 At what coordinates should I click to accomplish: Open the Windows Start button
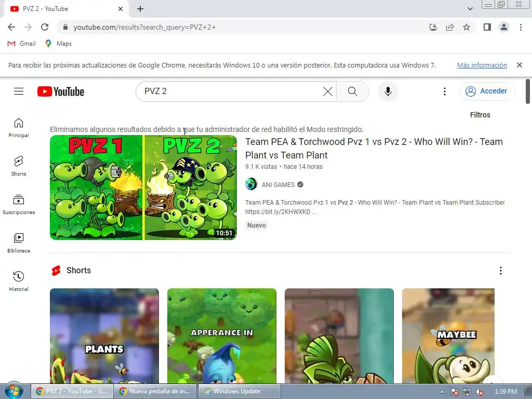click(14, 391)
